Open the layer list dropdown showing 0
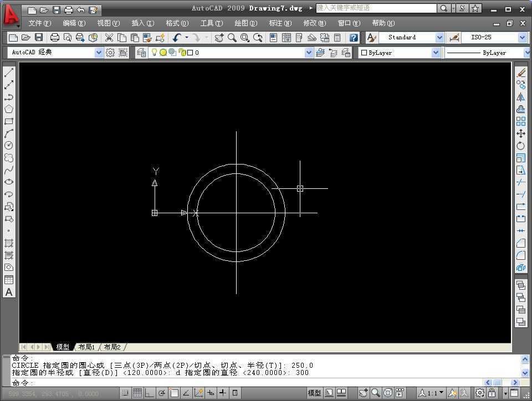The height and width of the screenshot is (401, 532). (x=309, y=53)
